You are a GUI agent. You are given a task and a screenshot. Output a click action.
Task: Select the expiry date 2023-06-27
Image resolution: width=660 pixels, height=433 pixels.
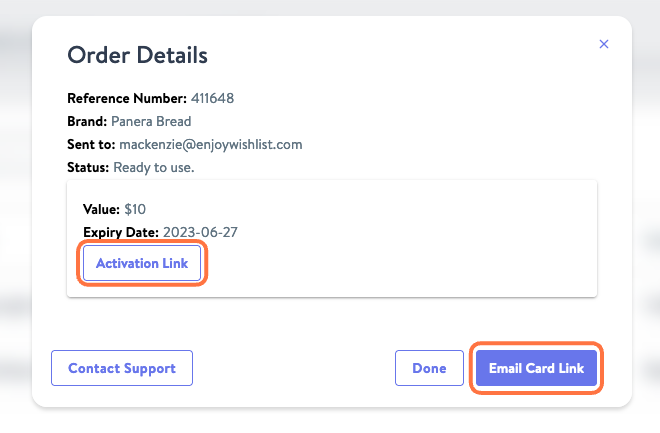(x=200, y=232)
